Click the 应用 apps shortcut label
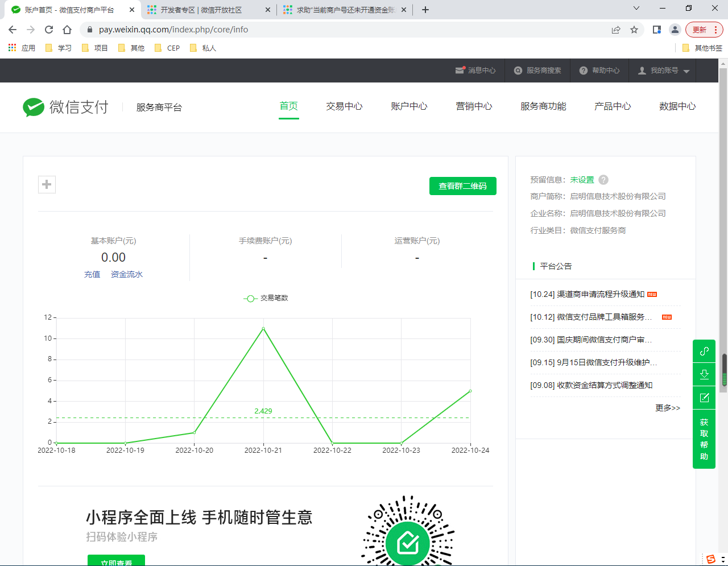This screenshot has height=566, width=728. 28,48
